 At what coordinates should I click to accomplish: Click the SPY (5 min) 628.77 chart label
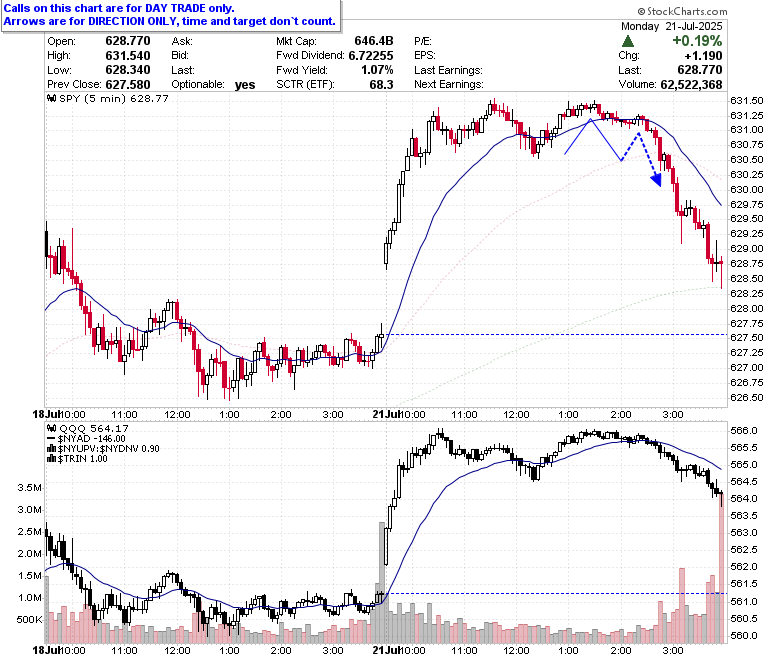coord(113,98)
